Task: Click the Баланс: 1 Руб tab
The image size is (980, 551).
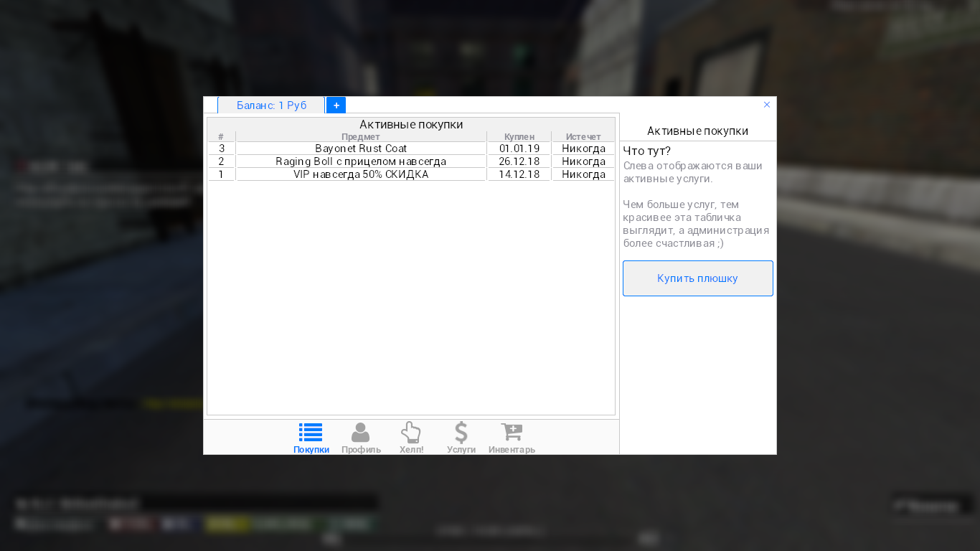Action: click(271, 105)
